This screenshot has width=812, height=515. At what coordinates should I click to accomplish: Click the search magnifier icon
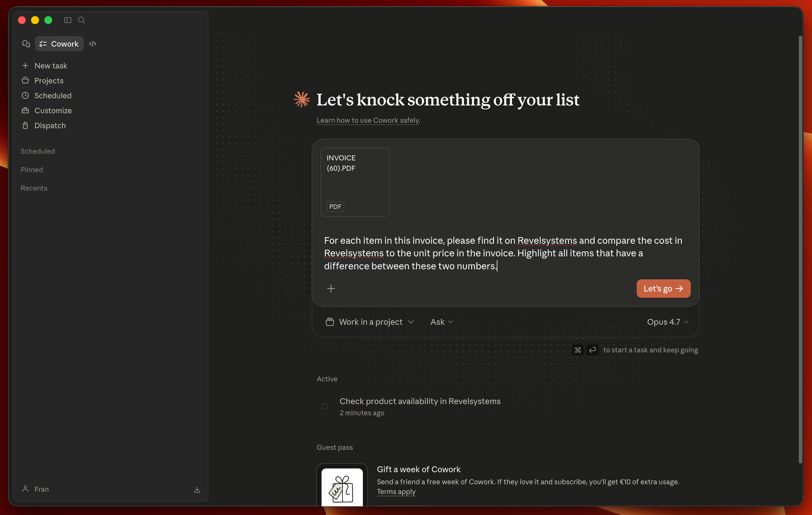[x=82, y=20]
